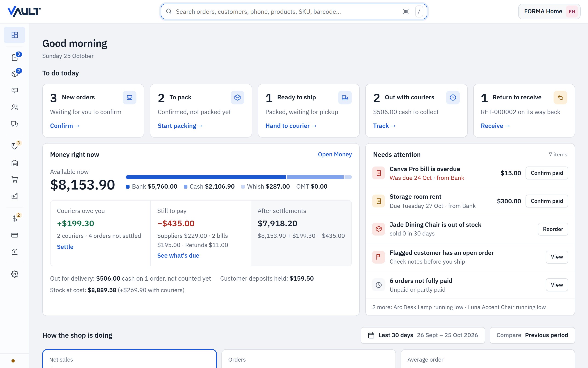588x368 pixels.
Task: Open the shopping cart sidebar icon
Action: [x=14, y=179]
